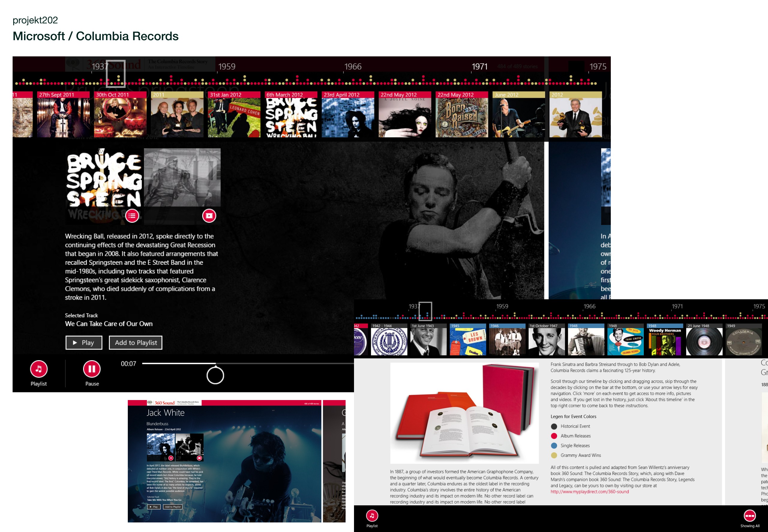Click the 'projekt202' header text
This screenshot has height=532, width=768.
pyautogui.click(x=35, y=20)
